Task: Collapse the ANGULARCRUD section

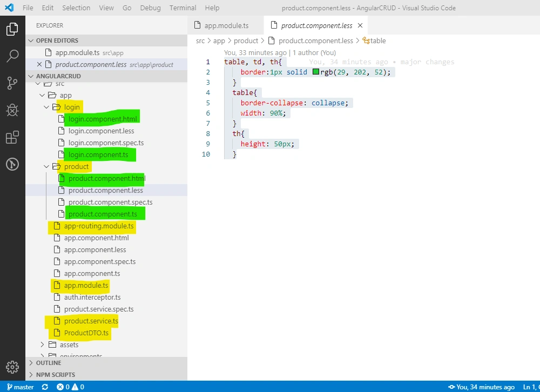Action: (x=31, y=76)
